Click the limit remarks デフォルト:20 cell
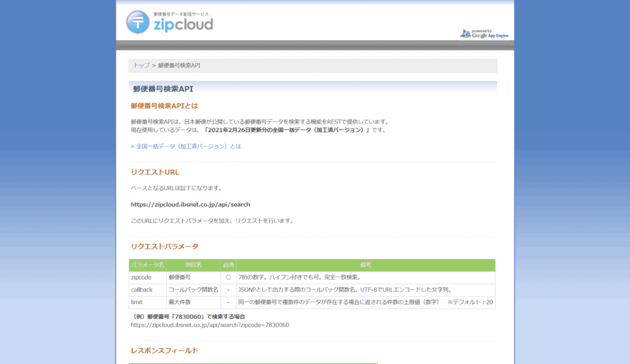630x364 pixels. pos(366,302)
